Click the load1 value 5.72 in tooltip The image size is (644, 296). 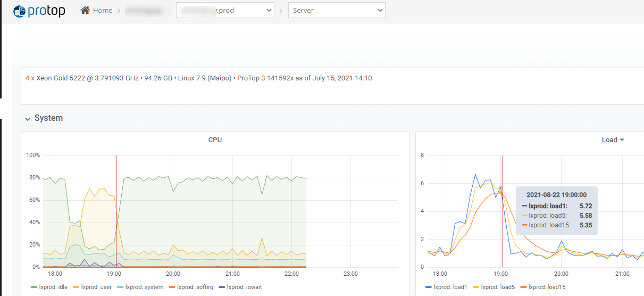586,205
